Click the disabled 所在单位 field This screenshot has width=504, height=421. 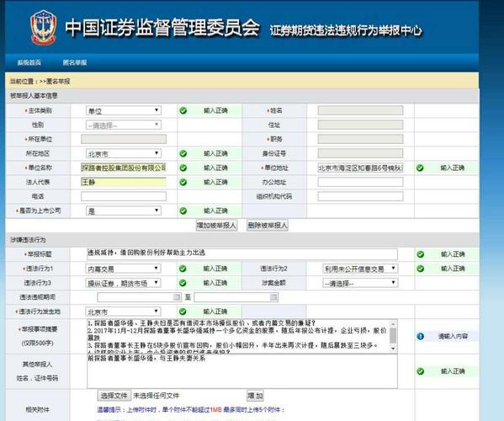click(x=124, y=139)
